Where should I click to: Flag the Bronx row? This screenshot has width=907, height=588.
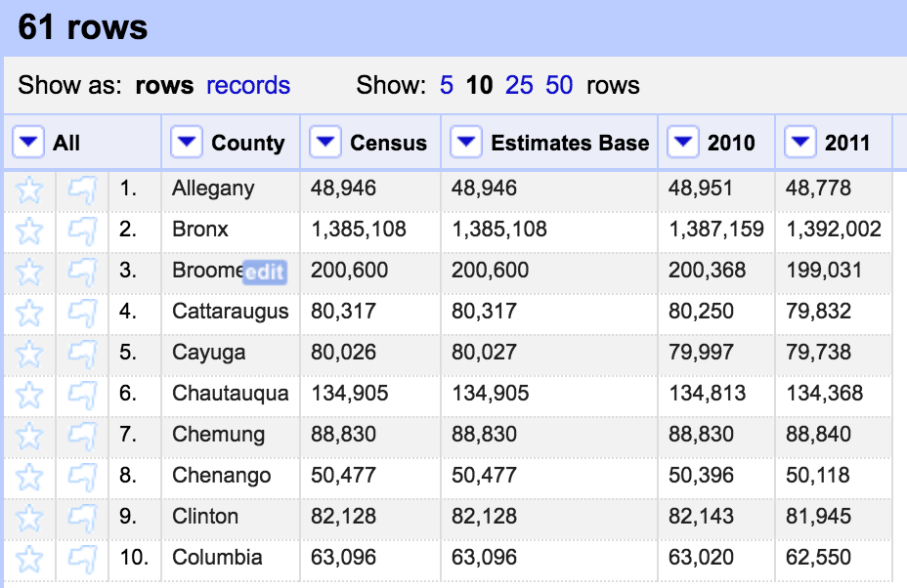82,231
